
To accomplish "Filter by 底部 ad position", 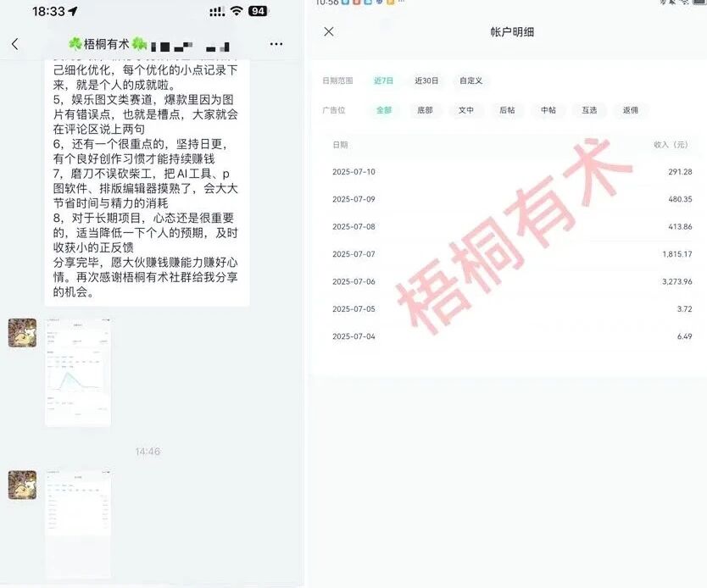I will click(x=425, y=110).
